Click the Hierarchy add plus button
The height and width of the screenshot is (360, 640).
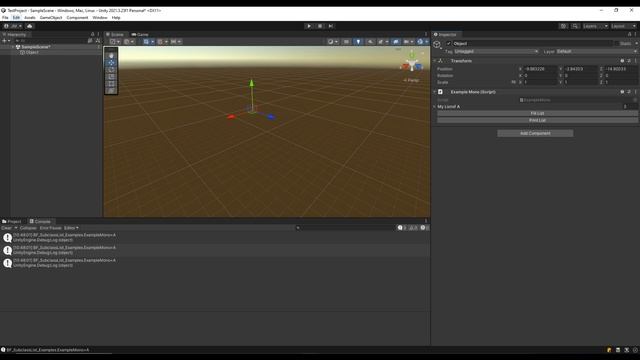pos(6,41)
